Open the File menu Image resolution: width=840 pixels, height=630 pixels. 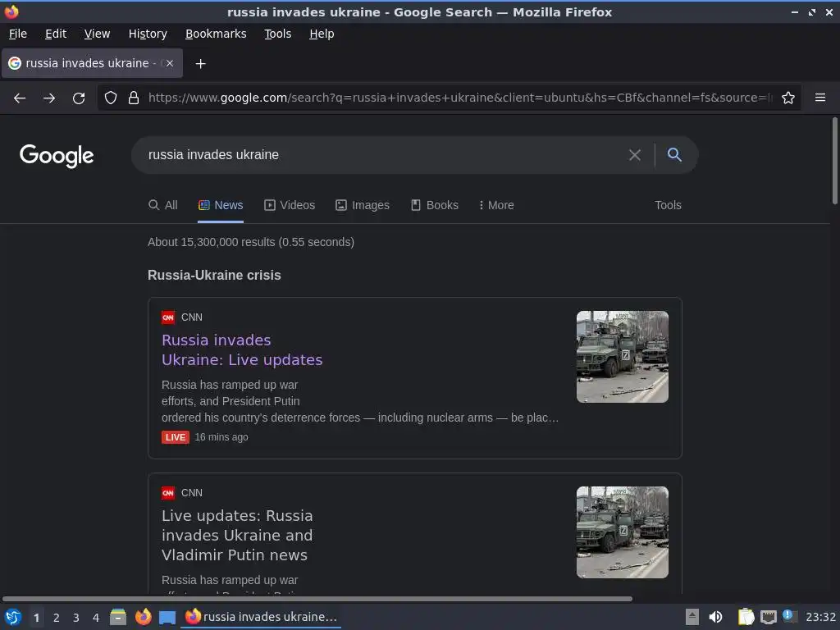coord(18,34)
